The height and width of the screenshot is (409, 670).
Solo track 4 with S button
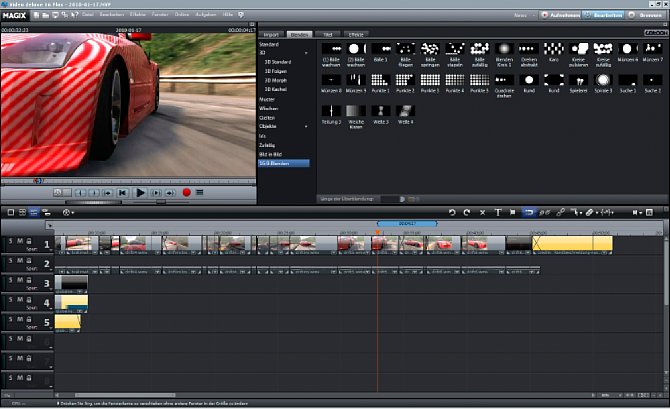[11, 300]
